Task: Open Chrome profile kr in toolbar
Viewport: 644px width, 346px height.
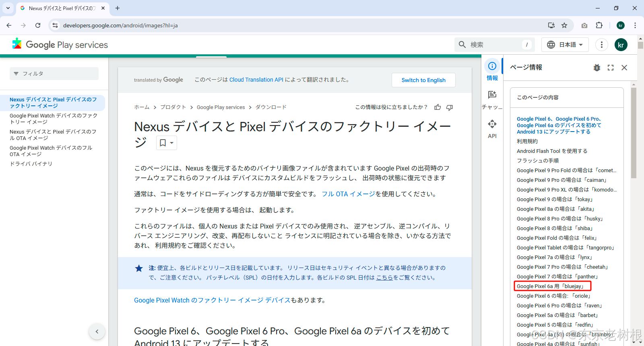Action: tap(621, 25)
